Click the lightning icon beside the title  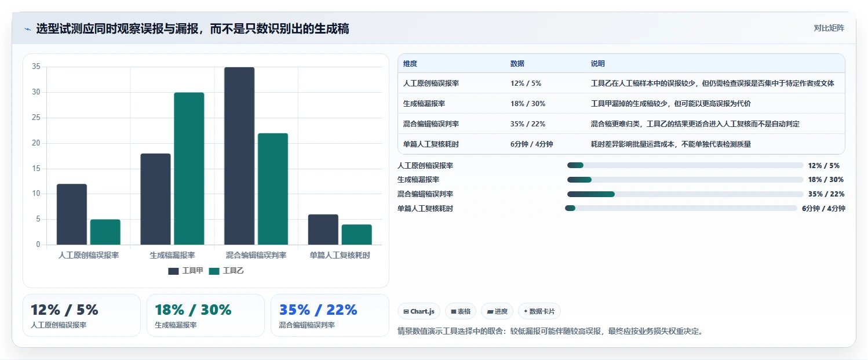coord(27,29)
